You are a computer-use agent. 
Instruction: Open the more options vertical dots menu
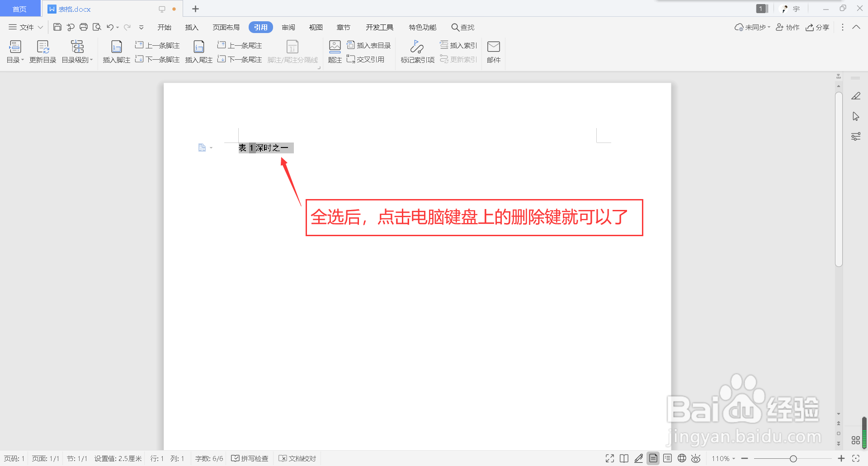click(x=842, y=27)
